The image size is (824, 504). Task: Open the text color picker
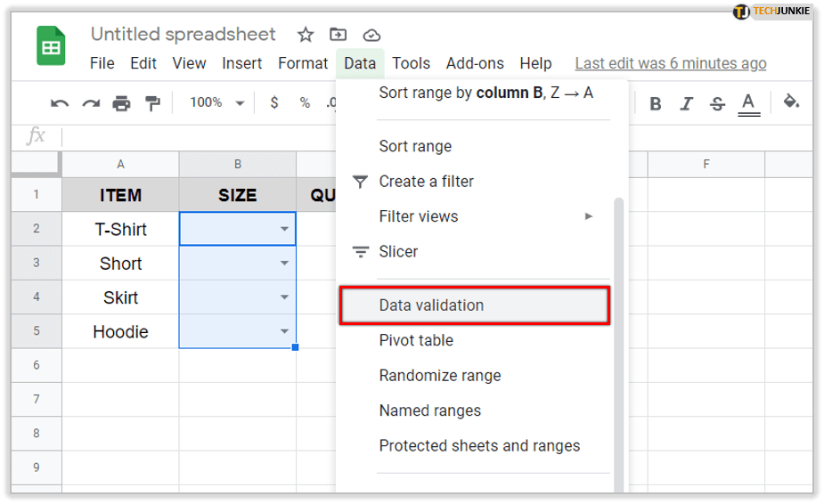click(748, 103)
